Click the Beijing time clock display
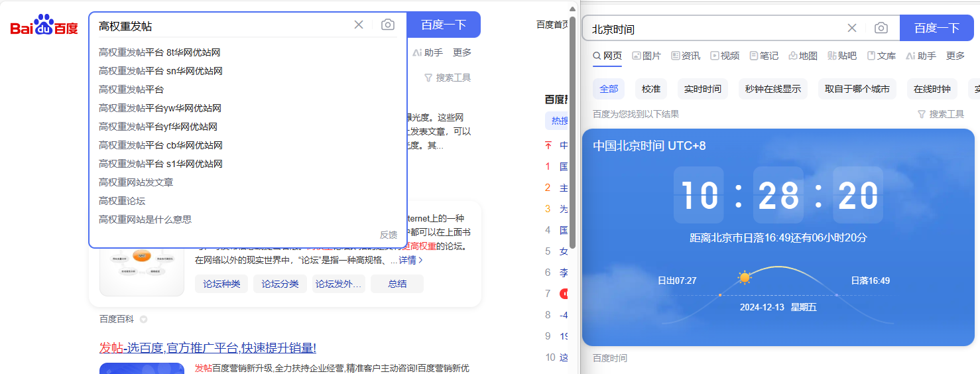980x374 pixels. [x=778, y=195]
